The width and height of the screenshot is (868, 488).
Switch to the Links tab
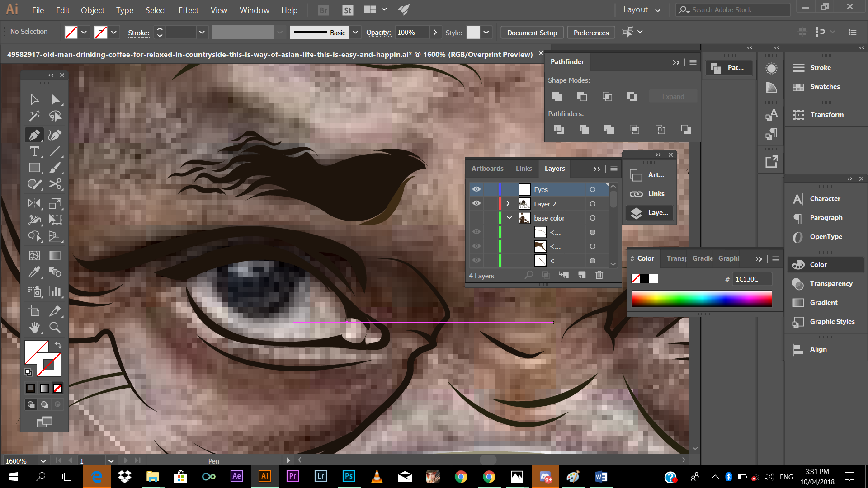524,168
